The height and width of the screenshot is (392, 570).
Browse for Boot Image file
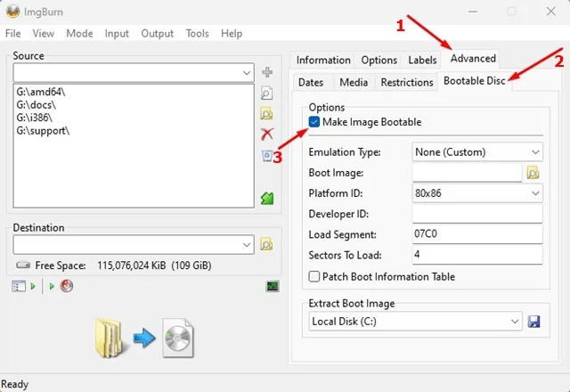(x=533, y=173)
